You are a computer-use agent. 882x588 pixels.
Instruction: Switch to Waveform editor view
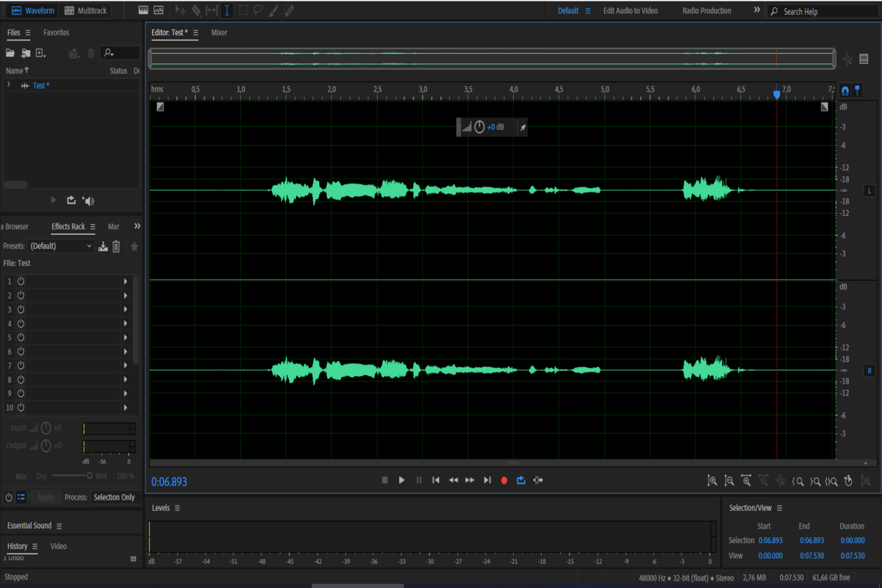(x=33, y=11)
